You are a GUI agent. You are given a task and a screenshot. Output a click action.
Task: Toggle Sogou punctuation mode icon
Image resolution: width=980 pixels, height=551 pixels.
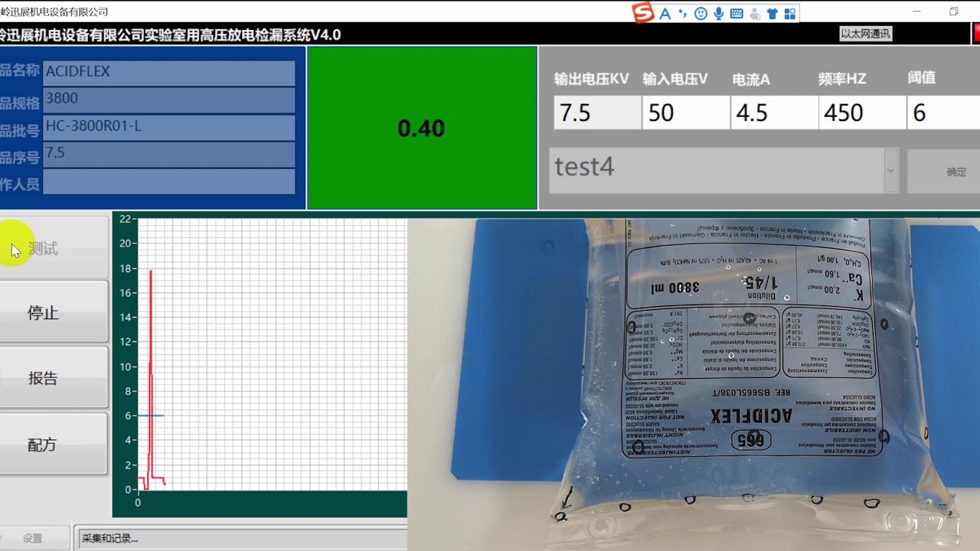[x=682, y=14]
